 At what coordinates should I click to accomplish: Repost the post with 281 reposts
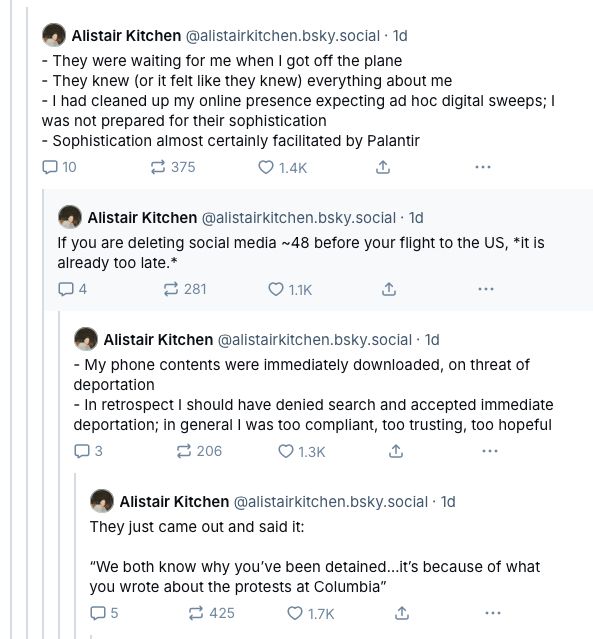[185, 289]
